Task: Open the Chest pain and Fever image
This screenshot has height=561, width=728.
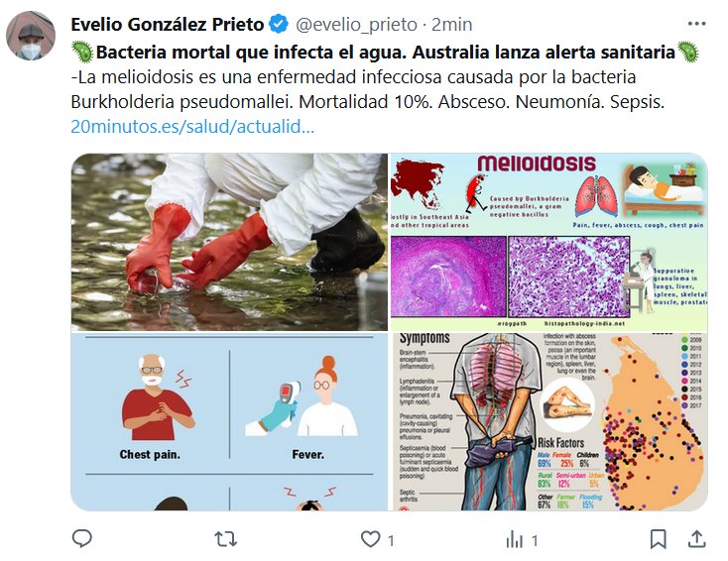Action: (229, 421)
